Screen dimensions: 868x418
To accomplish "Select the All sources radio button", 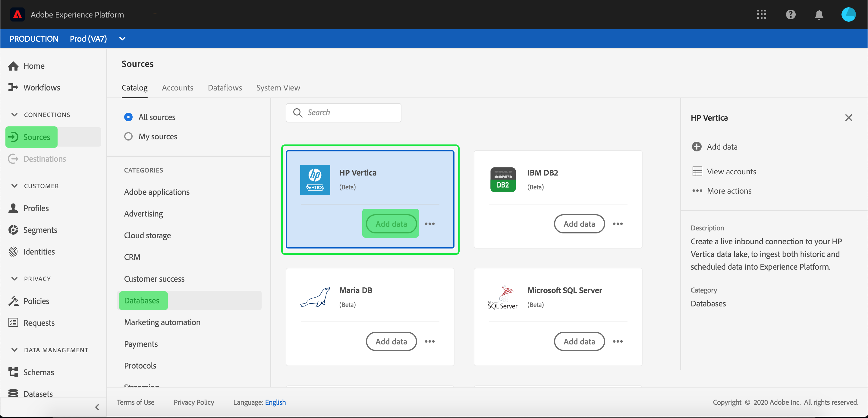I will point(128,117).
